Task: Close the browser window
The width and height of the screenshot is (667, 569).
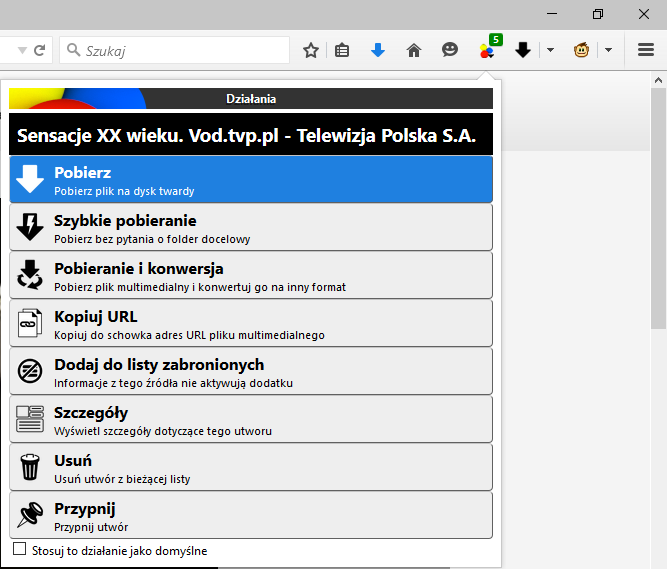Action: (x=644, y=14)
